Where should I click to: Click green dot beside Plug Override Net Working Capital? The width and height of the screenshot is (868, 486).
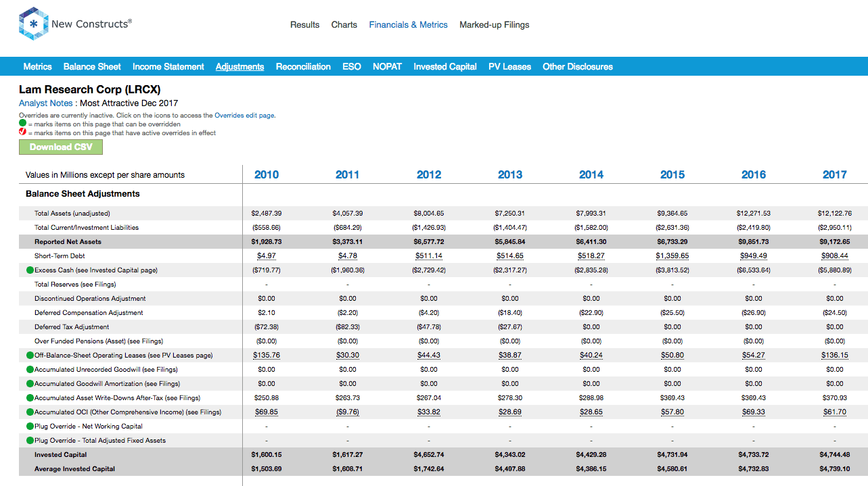pyautogui.click(x=30, y=427)
